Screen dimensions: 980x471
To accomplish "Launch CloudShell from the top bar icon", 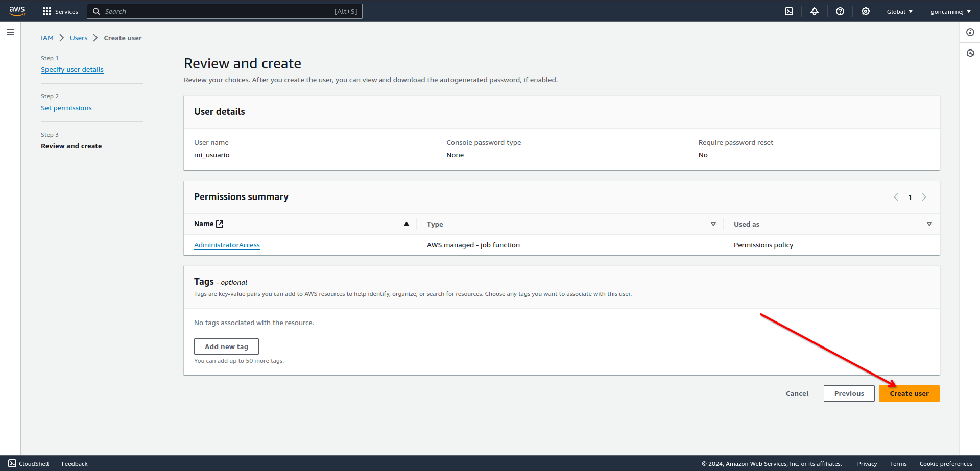I will (789, 11).
